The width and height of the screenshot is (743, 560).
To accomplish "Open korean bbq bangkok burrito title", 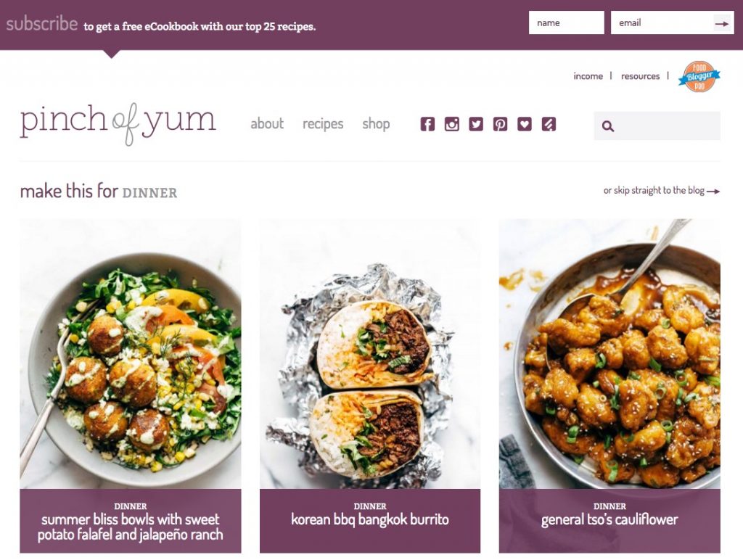I will [369, 519].
